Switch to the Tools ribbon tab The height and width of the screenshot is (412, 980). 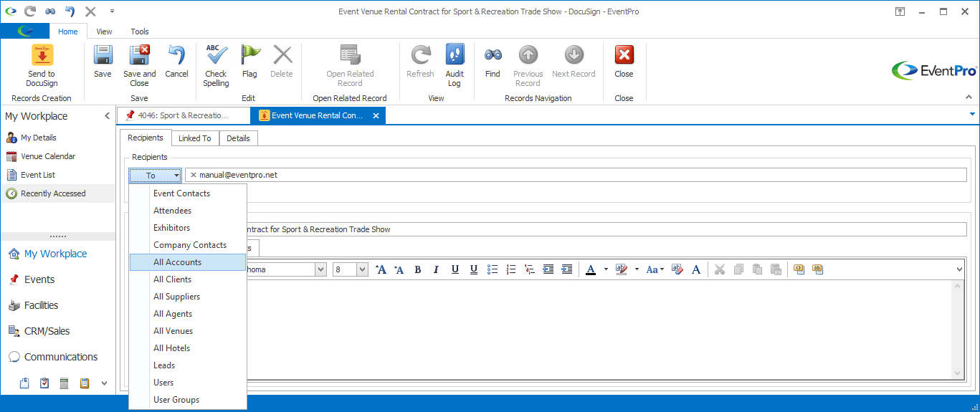[x=140, y=32]
